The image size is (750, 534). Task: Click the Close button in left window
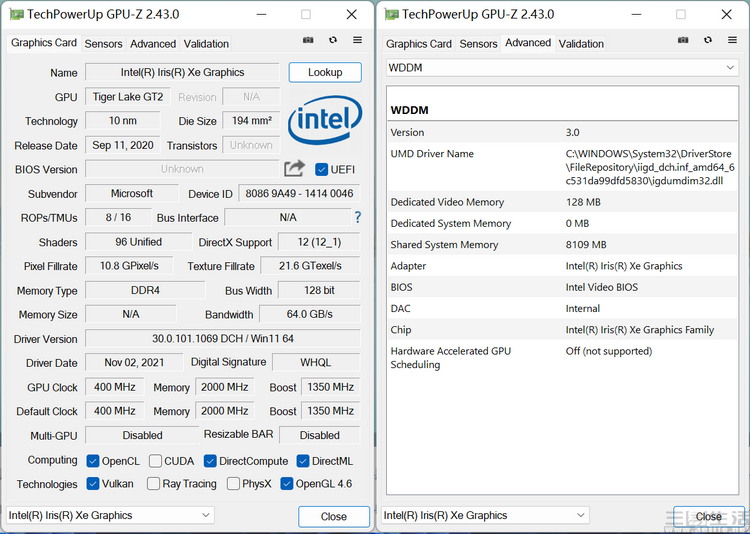pos(333,516)
